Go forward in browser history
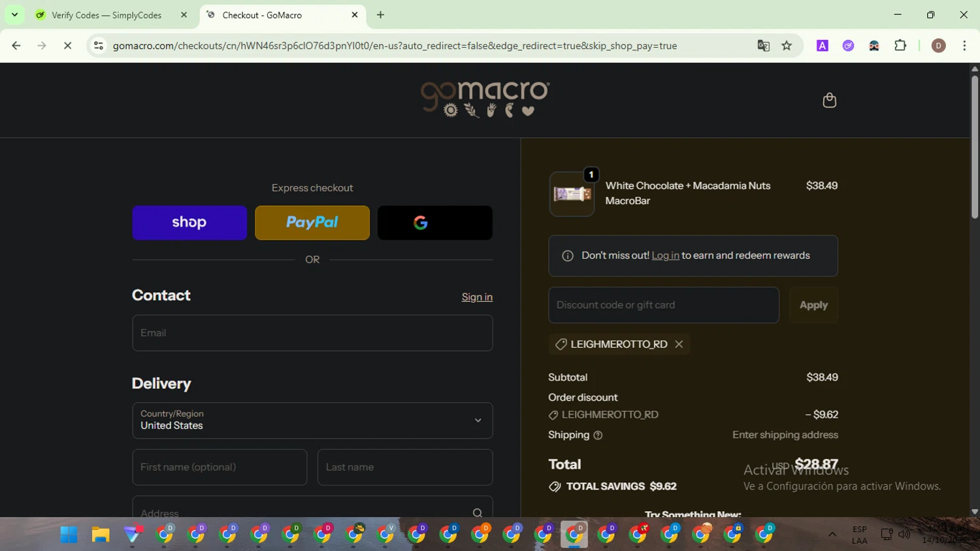This screenshot has width=980, height=551. 42,46
